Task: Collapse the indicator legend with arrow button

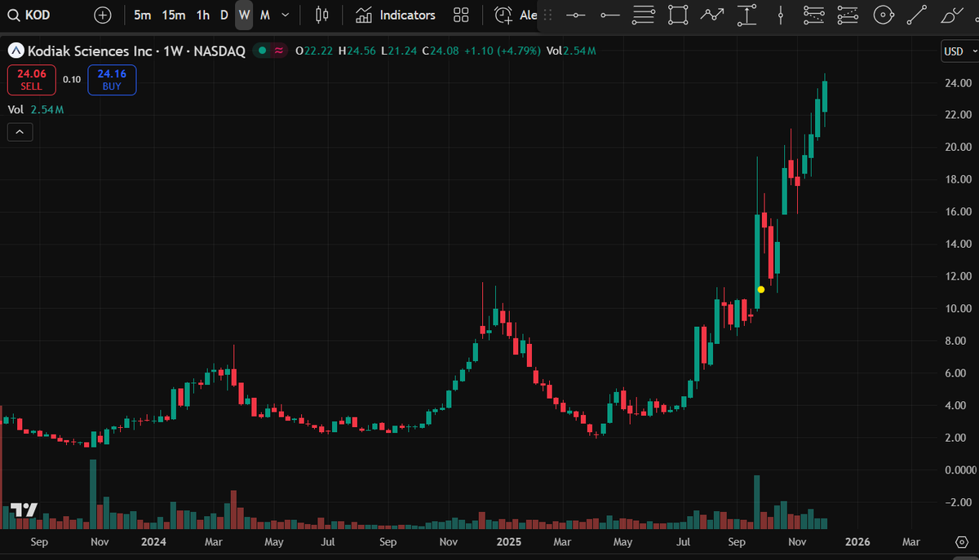Action: click(20, 131)
